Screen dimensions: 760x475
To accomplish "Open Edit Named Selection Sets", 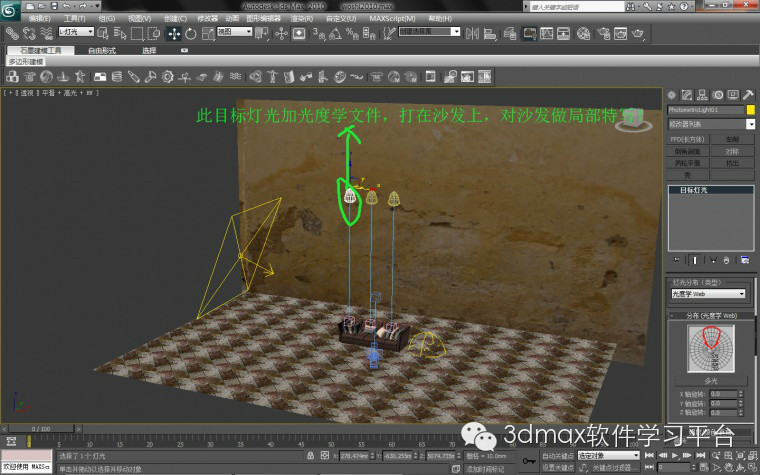I will point(389,33).
